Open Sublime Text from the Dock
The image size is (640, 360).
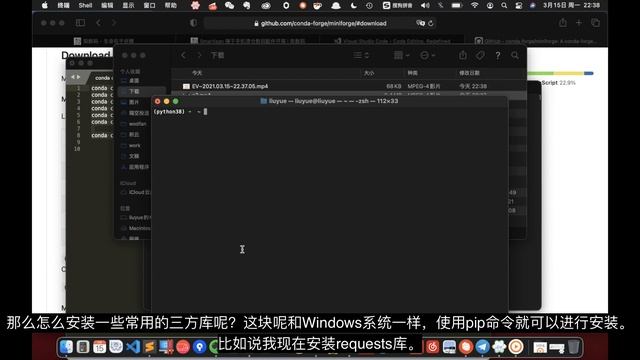coord(149,347)
